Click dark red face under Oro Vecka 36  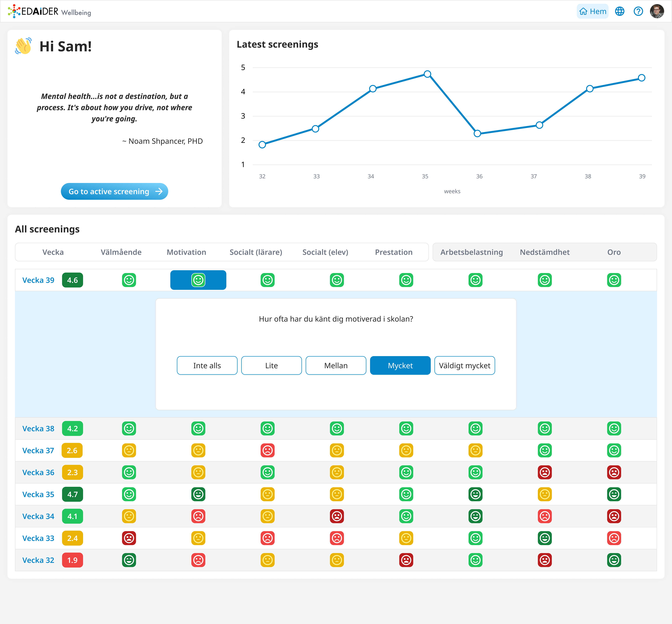614,472
